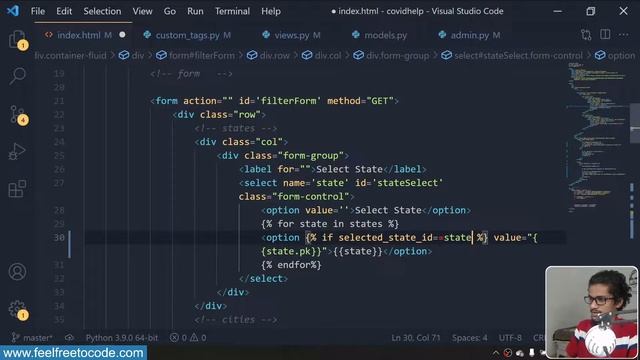Screen dimensions: 640x360
Task: Click 'selected_state_id' in the if tag
Action: [385, 238]
